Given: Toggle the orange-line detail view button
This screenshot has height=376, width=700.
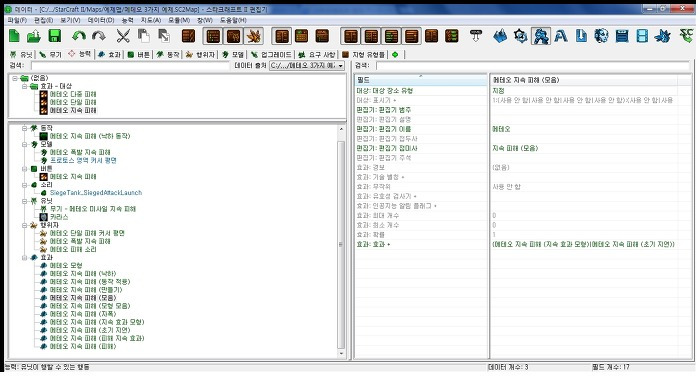Looking at the screenshot, I should click(x=412, y=36).
